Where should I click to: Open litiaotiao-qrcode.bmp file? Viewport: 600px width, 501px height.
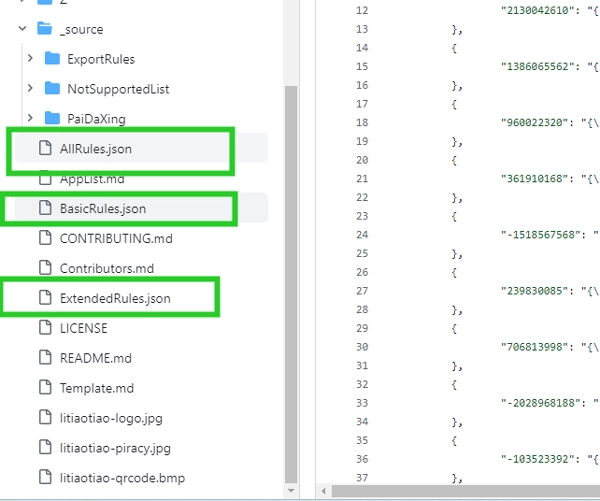point(120,477)
